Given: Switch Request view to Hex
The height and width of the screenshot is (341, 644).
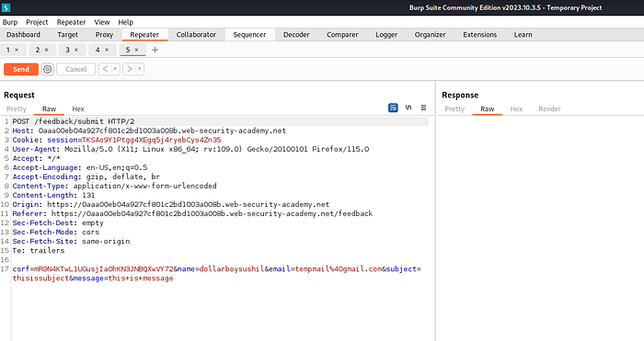Looking at the screenshot, I should (x=78, y=108).
